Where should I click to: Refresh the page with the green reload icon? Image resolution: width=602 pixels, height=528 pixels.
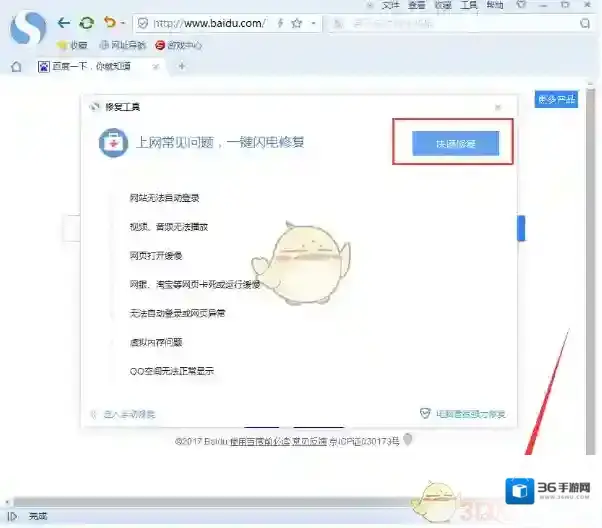coord(86,23)
